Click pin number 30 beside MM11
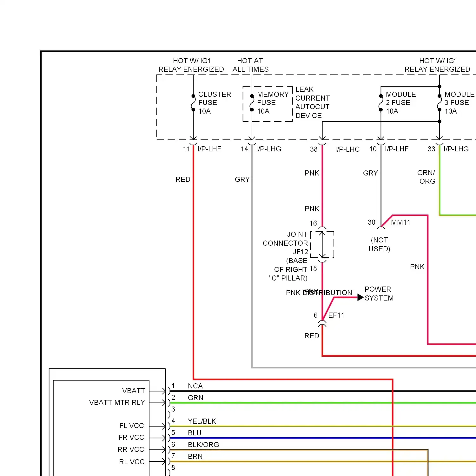476x476 pixels. point(372,222)
